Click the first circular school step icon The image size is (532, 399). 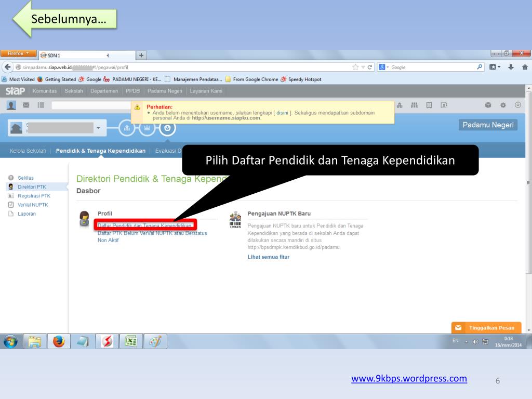point(127,128)
